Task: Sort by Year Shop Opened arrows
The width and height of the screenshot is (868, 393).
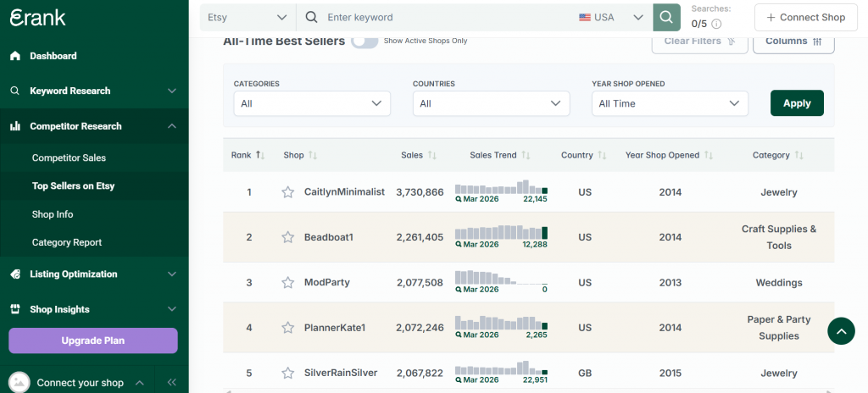Action: point(709,156)
